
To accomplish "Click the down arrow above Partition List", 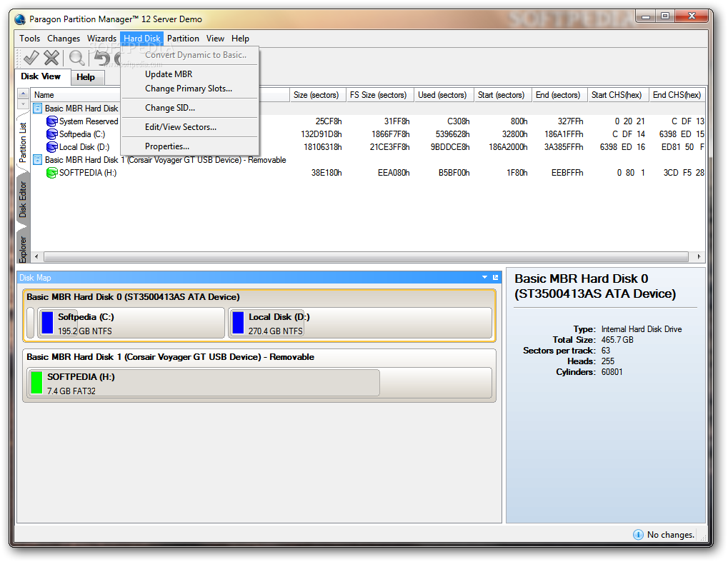I will 23,103.
